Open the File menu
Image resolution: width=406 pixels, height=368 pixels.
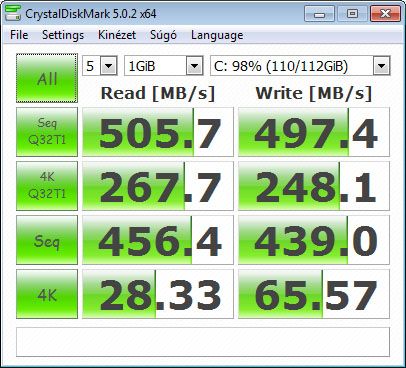pos(19,35)
